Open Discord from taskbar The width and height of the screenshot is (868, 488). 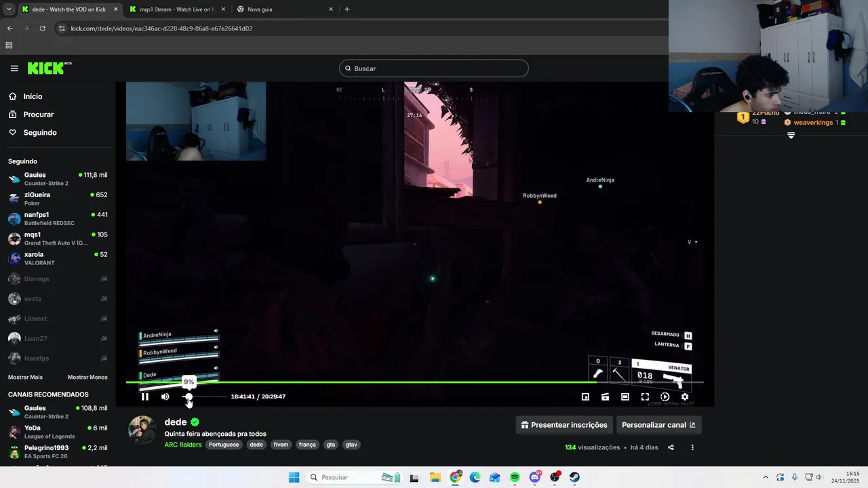[535, 477]
